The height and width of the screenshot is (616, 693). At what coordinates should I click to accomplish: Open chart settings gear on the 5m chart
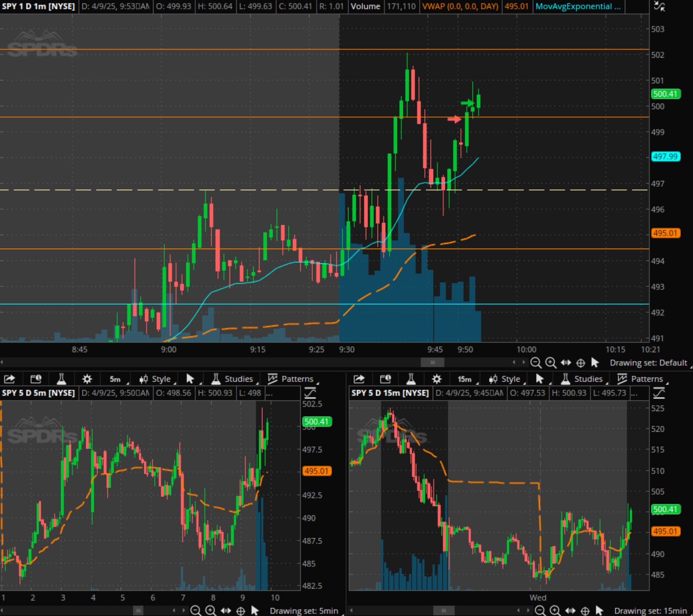tap(87, 379)
